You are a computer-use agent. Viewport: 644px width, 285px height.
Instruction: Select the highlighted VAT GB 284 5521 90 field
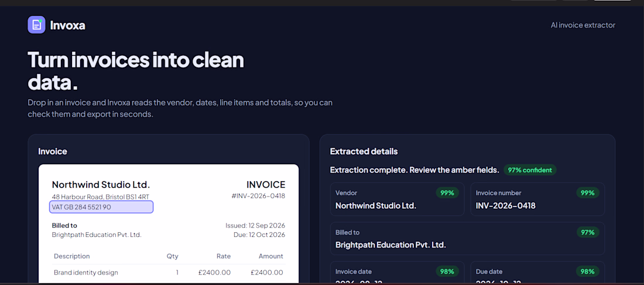coord(101,207)
